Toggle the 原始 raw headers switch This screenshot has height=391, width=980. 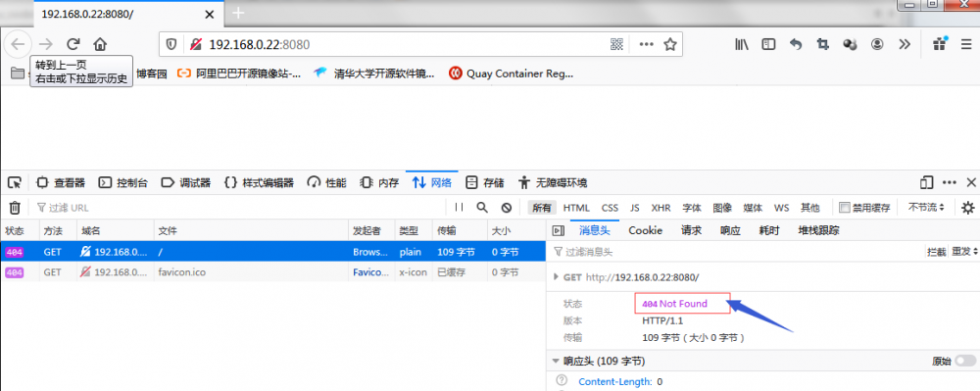(x=965, y=361)
